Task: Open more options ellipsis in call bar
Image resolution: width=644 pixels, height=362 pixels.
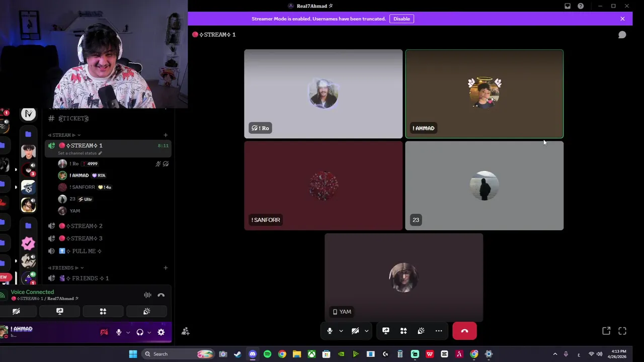Action: pyautogui.click(x=439, y=331)
